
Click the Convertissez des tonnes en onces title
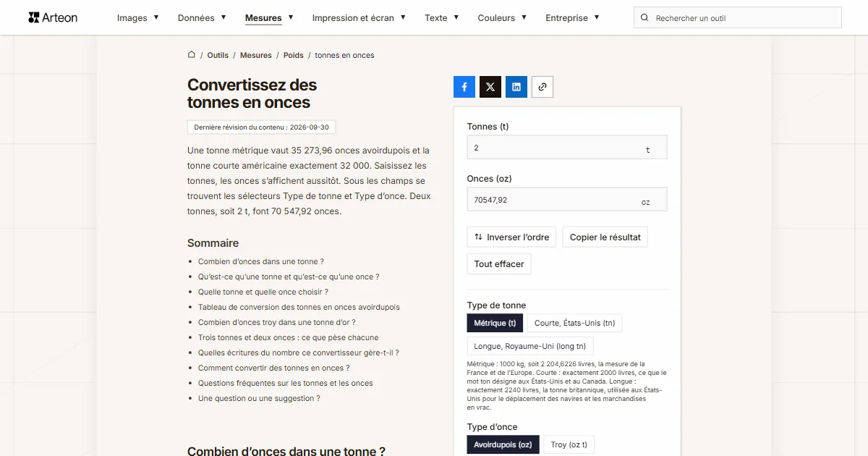(x=252, y=93)
